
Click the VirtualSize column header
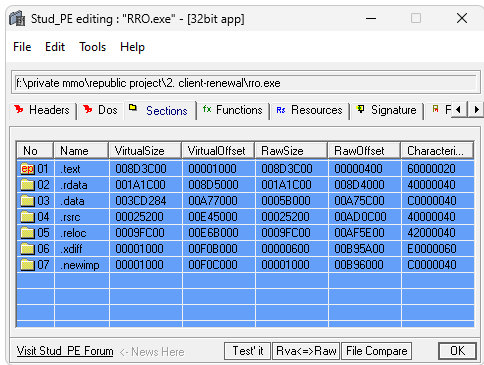[145, 151]
